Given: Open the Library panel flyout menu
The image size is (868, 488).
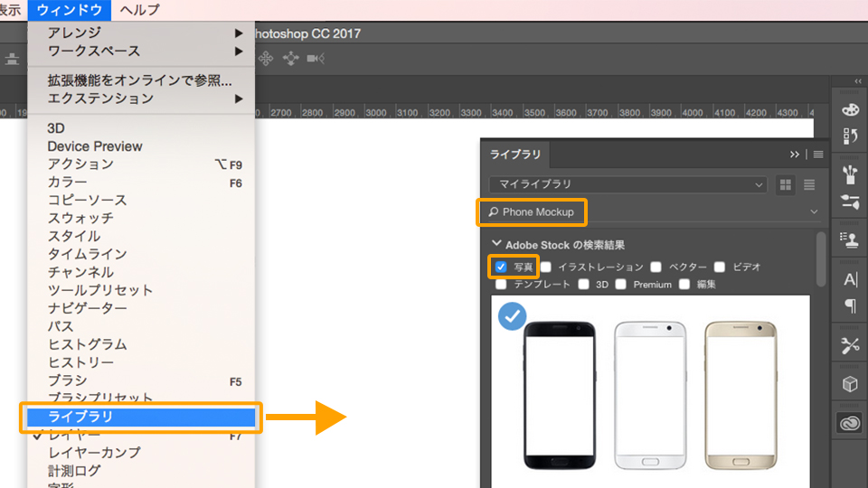Looking at the screenshot, I should [x=818, y=155].
